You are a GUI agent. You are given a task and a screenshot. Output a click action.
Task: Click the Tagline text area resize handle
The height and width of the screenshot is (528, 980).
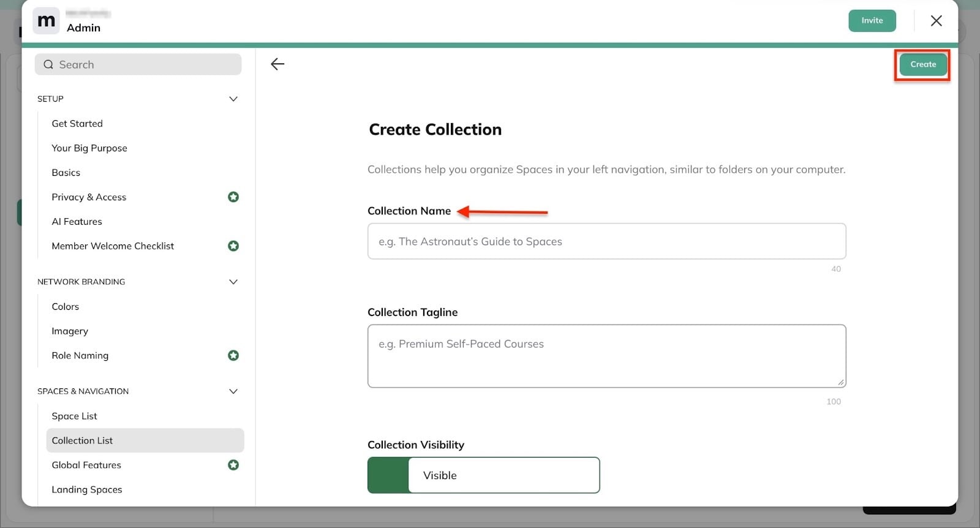(x=841, y=382)
